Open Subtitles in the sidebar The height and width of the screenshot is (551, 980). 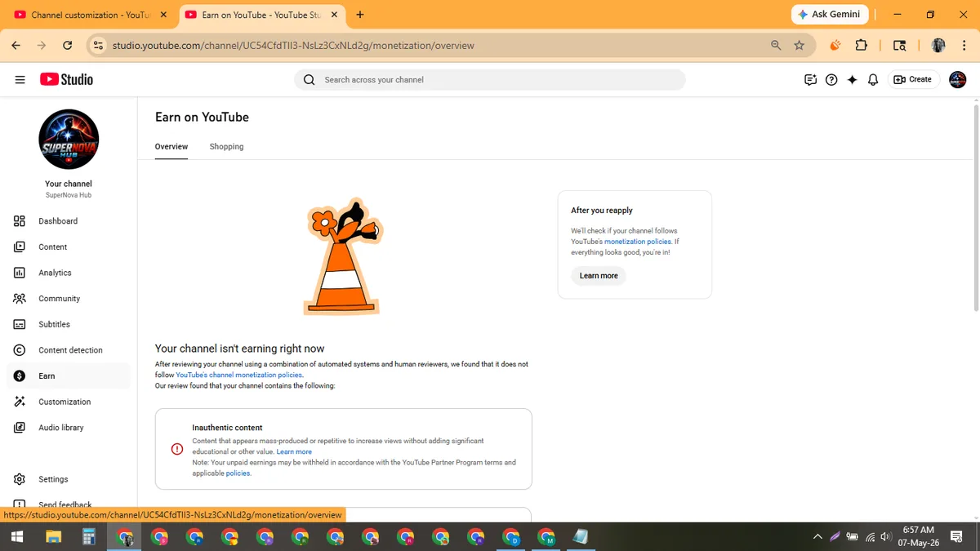coord(69,324)
